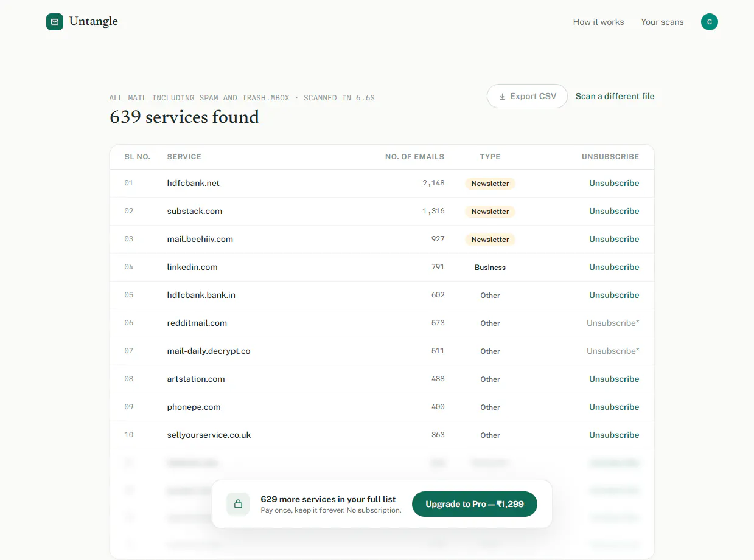This screenshot has width=754, height=560.
Task: Click the UNSUBSCRIBE column header
Action: pyautogui.click(x=610, y=157)
